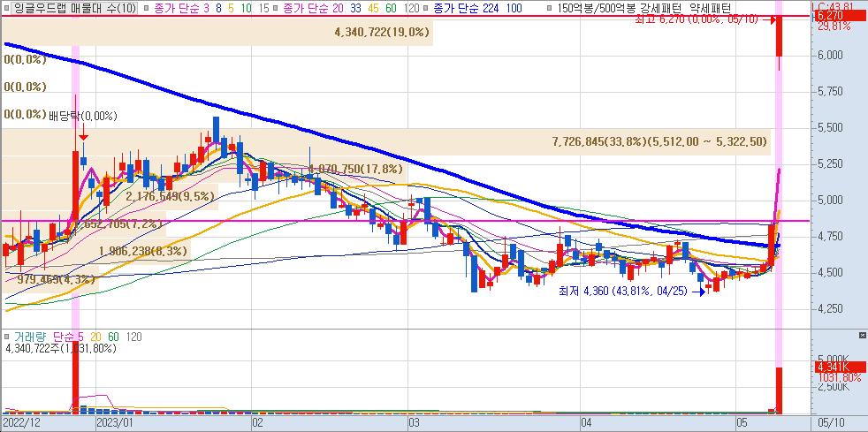The image size is (868, 432).
Task: Toggle the square before 종가 단순 3 8 5
Action: (x=144, y=8)
